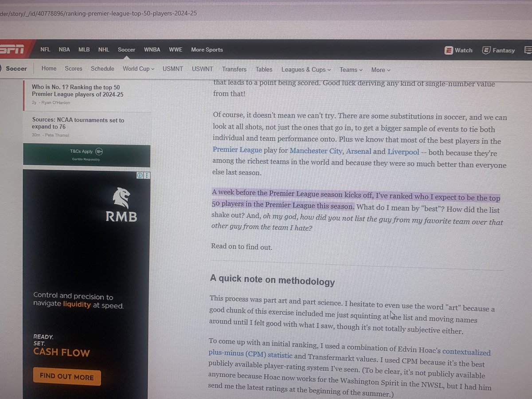Click the ESPN logo
The width and height of the screenshot is (532, 399).
12,50
